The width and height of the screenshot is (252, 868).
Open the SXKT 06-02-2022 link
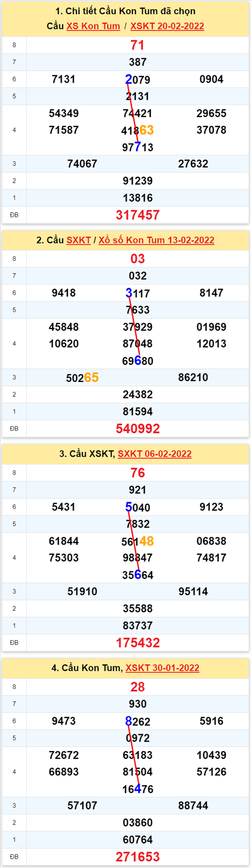click(x=154, y=453)
